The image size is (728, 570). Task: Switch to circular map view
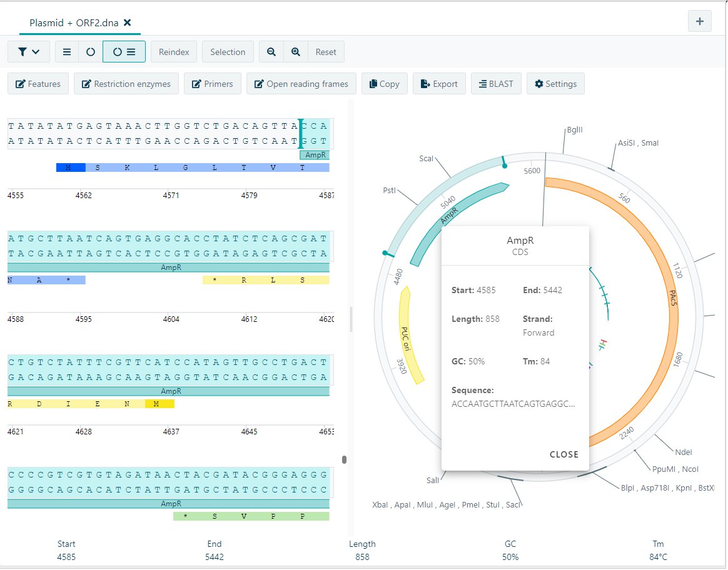click(91, 52)
